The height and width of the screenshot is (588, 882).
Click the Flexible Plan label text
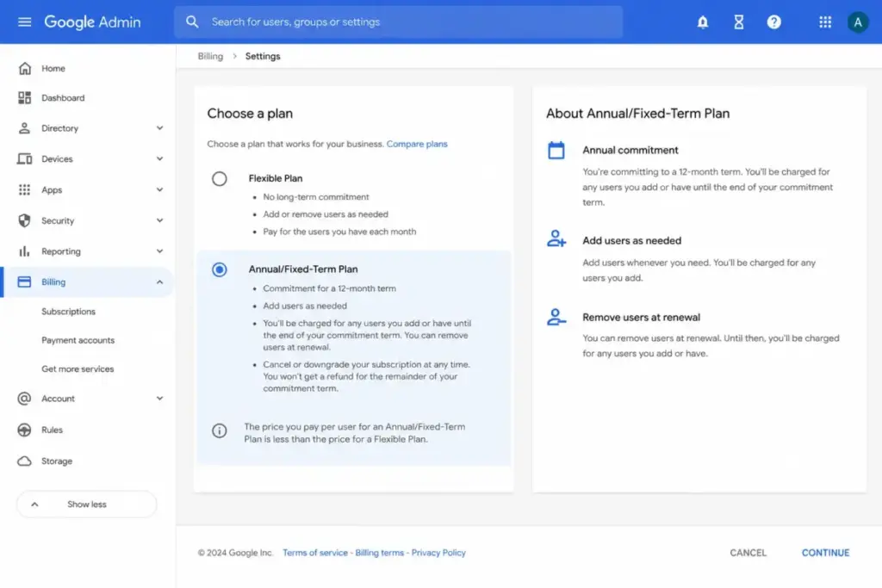[276, 178]
